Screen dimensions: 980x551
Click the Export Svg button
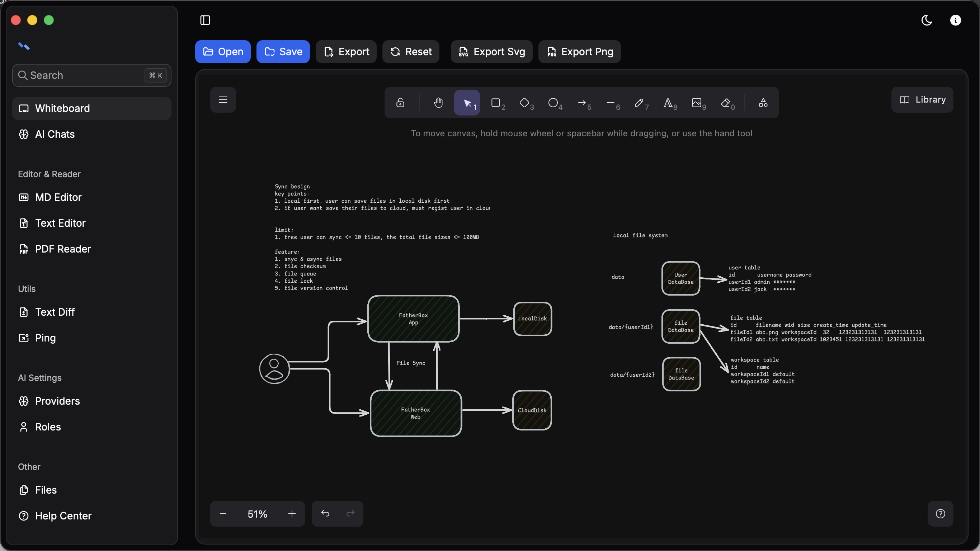[x=491, y=52]
